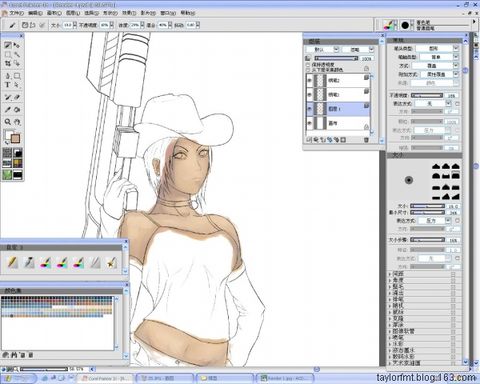Hide the highlighted layer via eye icon
This screenshot has height=384, width=480.
point(310,109)
